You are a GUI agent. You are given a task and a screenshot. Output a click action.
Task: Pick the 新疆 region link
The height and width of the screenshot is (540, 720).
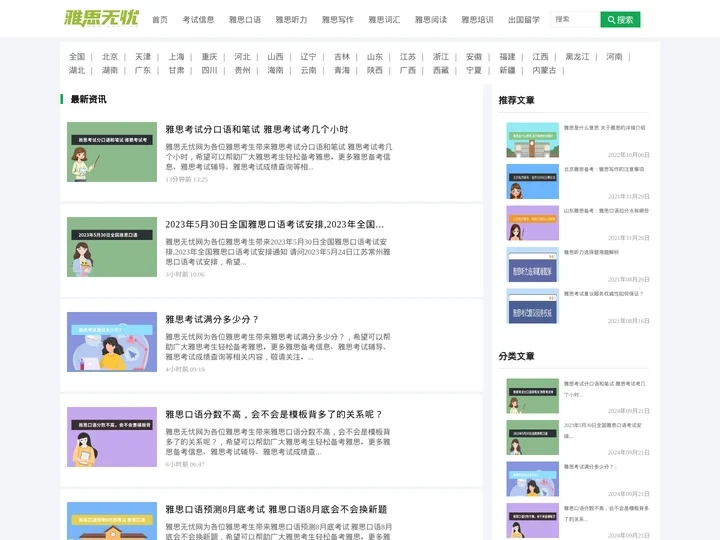[x=507, y=70]
